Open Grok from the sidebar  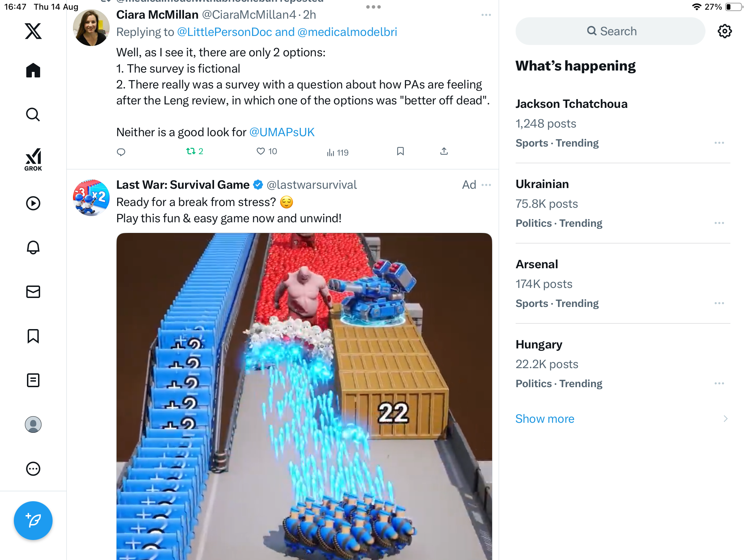point(33,159)
